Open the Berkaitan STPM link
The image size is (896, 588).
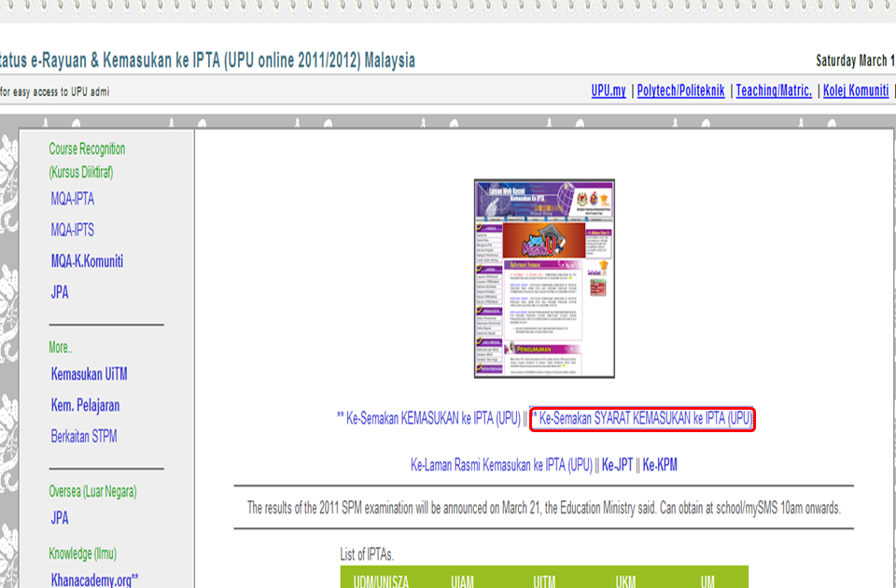(84, 436)
